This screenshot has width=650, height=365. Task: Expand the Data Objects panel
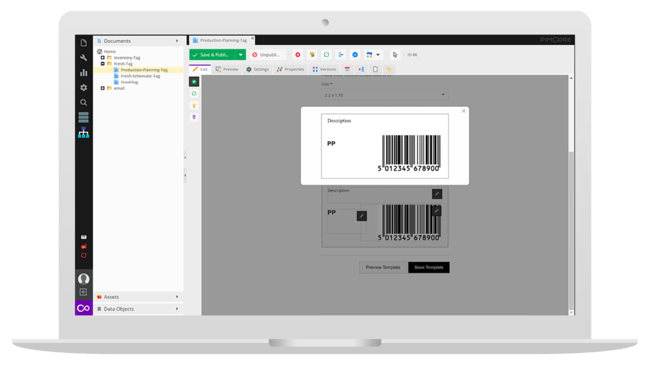tap(138, 309)
